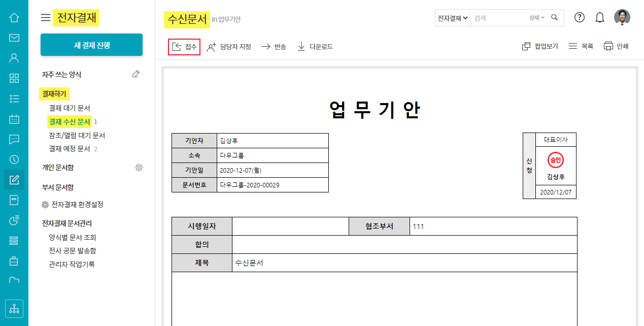Click the organization chart icon at bottom left

coord(14,308)
